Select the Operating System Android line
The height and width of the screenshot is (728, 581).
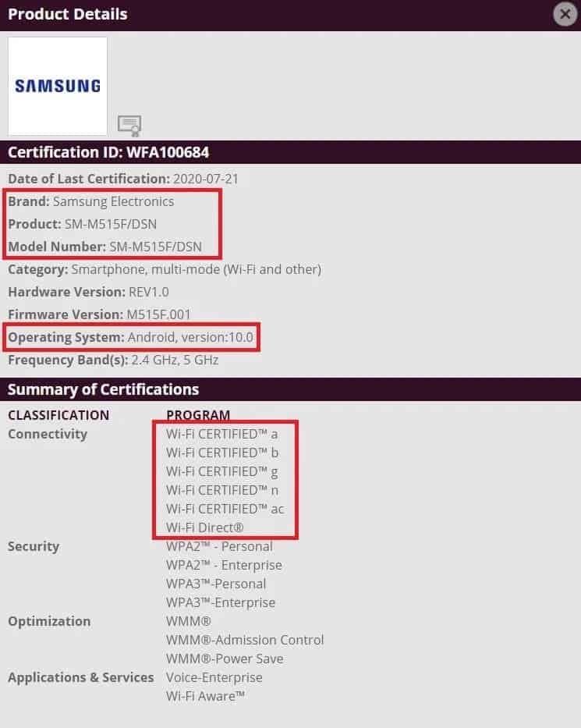pyautogui.click(x=131, y=337)
